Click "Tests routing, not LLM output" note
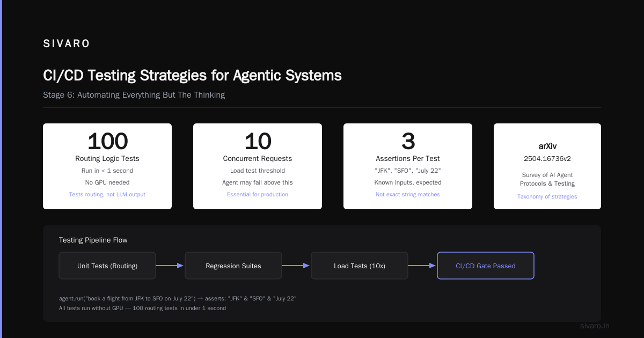The height and width of the screenshot is (338, 644). pyautogui.click(x=107, y=194)
